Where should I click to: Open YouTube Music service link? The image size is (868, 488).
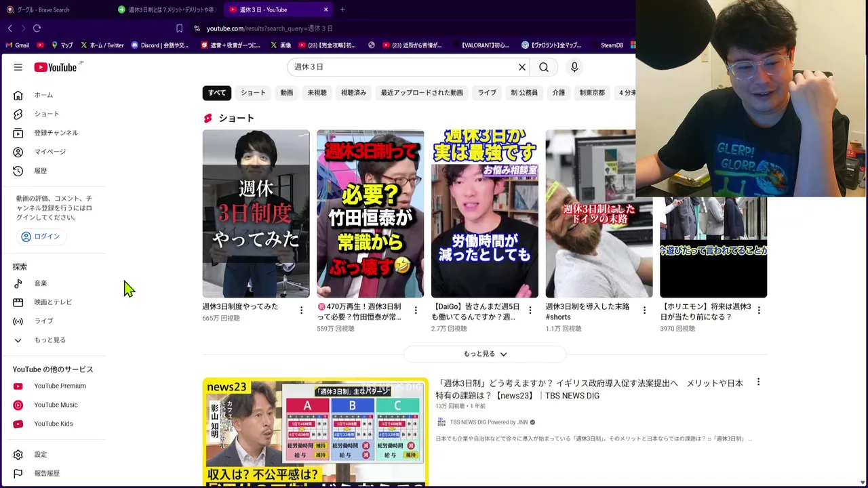click(x=57, y=405)
